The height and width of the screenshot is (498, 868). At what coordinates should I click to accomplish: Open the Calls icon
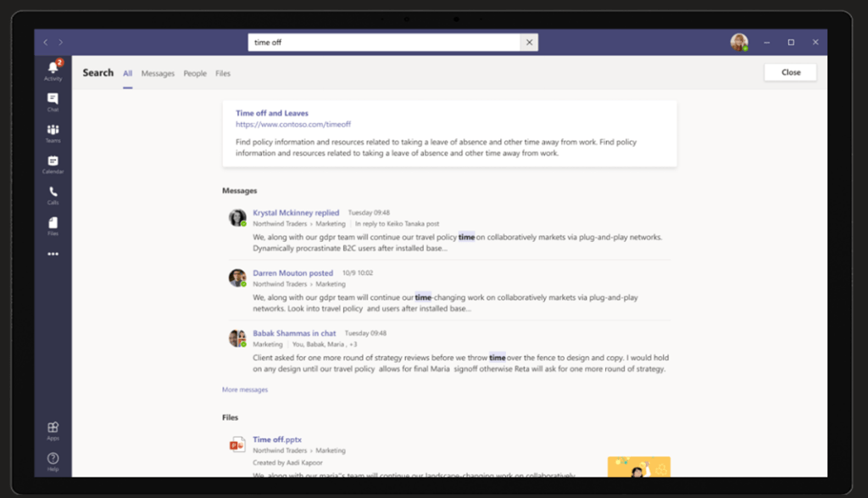(x=53, y=194)
